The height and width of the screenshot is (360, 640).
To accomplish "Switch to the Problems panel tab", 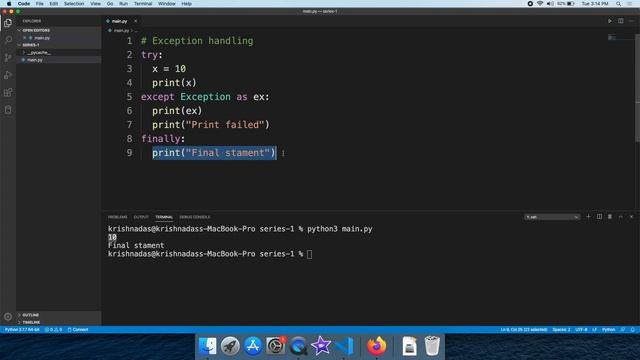I will click(x=118, y=217).
